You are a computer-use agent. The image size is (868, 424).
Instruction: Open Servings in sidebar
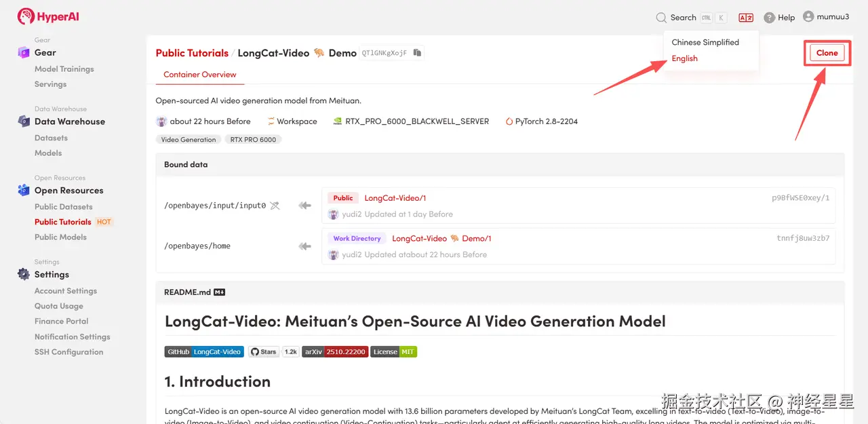(x=51, y=84)
